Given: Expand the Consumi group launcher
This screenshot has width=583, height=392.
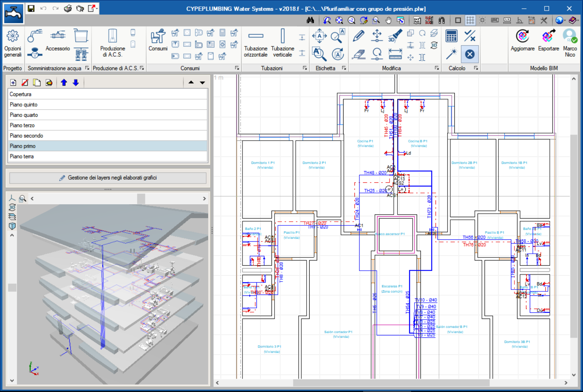Looking at the screenshot, I should (237, 68).
